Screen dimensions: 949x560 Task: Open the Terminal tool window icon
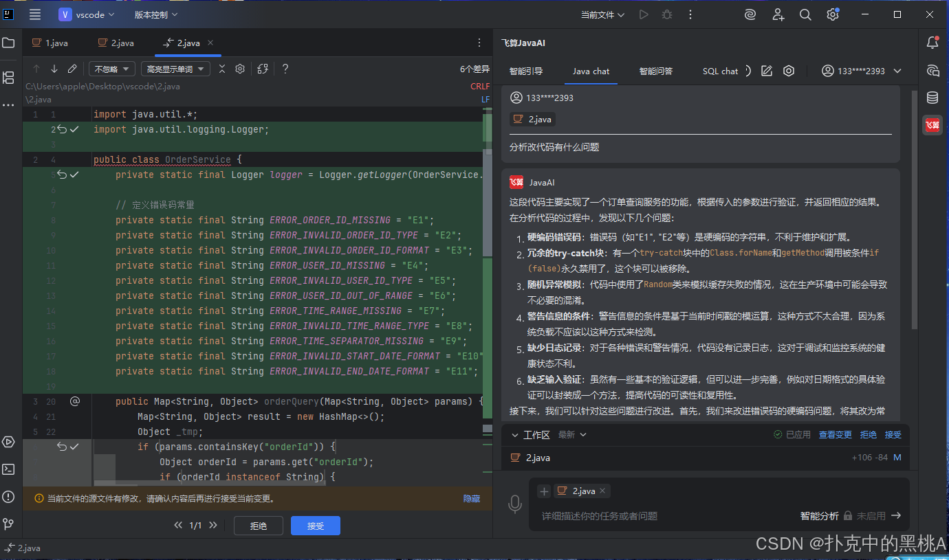tap(8, 469)
